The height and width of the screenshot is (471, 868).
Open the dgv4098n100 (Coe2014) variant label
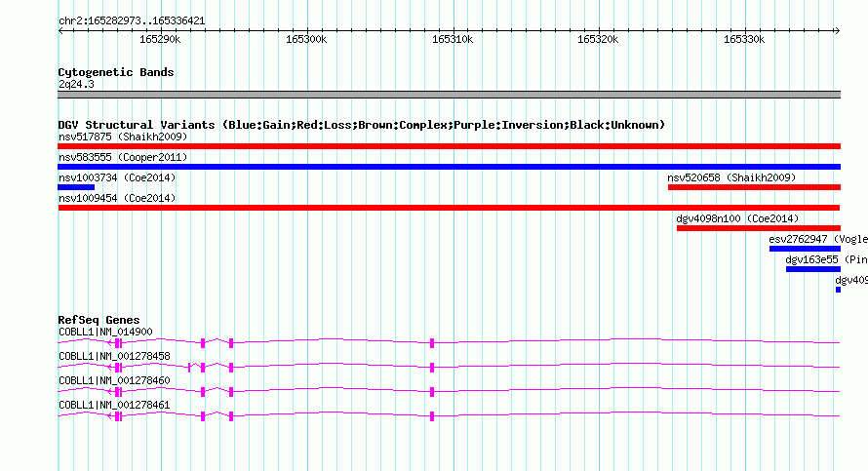pyautogui.click(x=737, y=218)
